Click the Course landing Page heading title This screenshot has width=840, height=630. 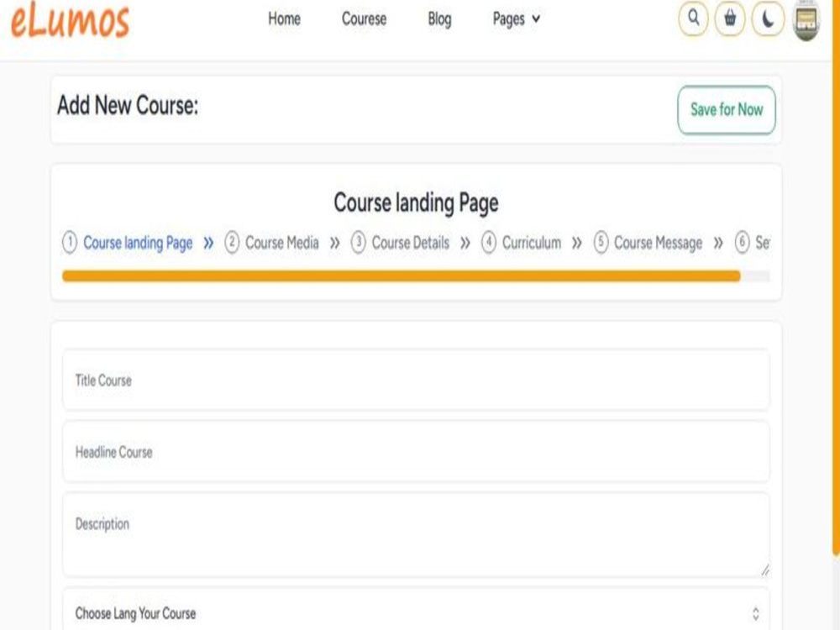pos(417,203)
